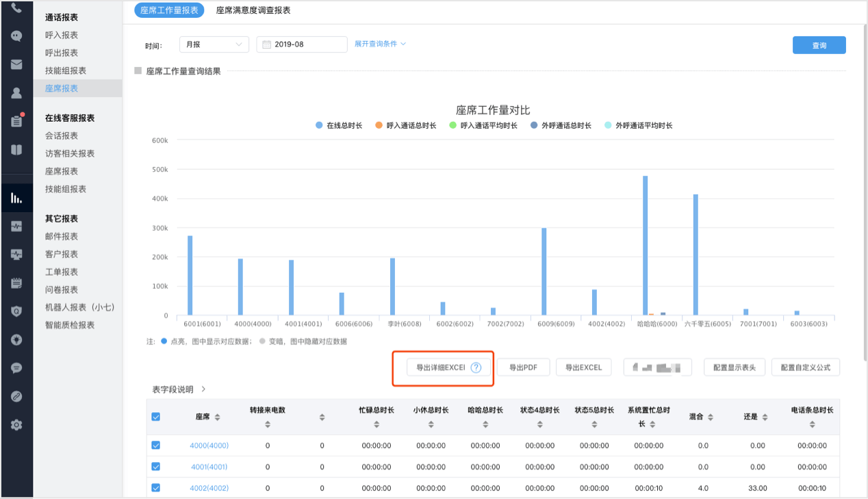Screen dimensions: 868x499
Task: Click help question mark beside 导出详细EXCEl
Action: (476, 368)
